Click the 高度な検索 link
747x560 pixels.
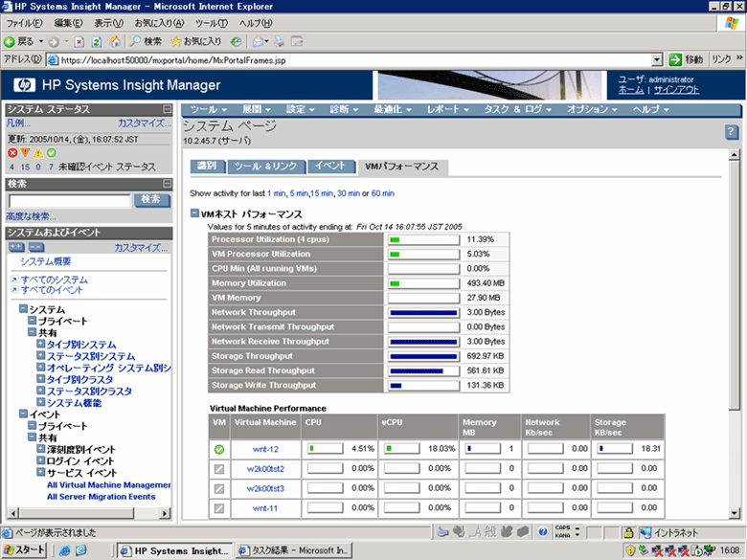click(31, 216)
